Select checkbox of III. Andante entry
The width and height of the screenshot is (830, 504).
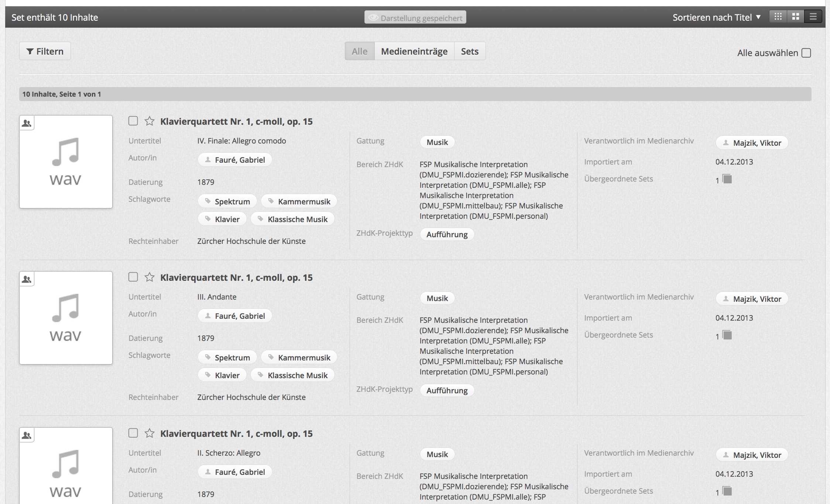click(133, 277)
